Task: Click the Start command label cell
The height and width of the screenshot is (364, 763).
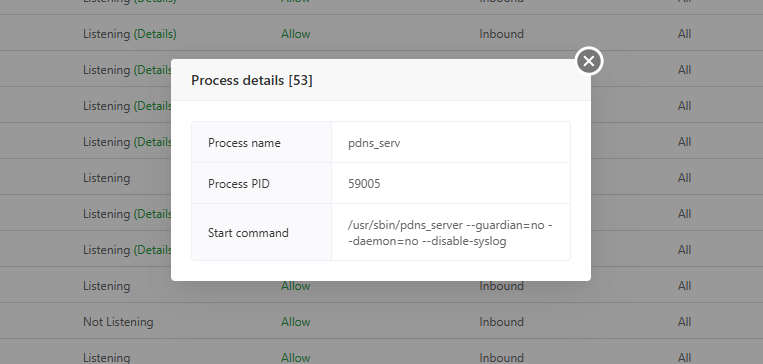Action: click(x=261, y=232)
